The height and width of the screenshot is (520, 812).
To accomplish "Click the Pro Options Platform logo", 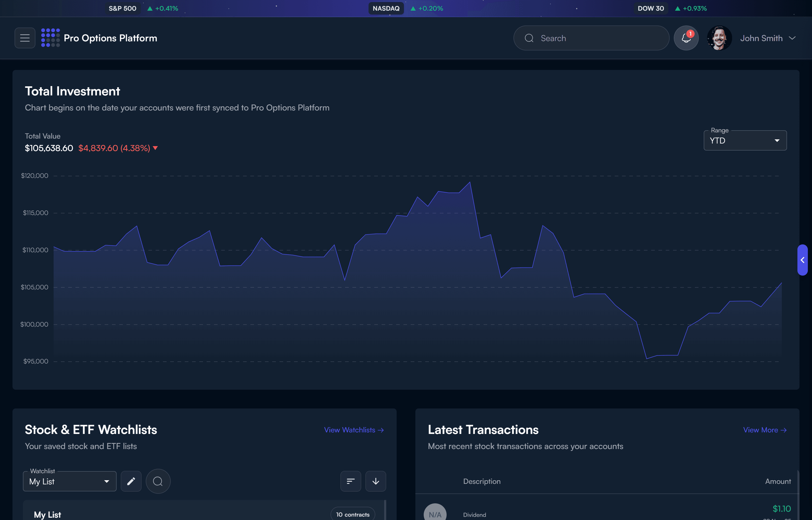I will (x=50, y=38).
